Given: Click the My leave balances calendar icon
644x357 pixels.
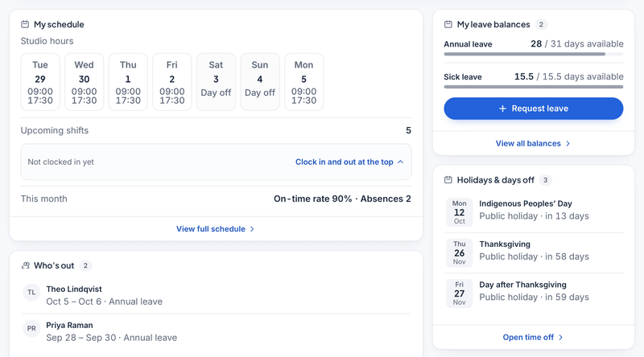Looking at the screenshot, I should tap(448, 25).
